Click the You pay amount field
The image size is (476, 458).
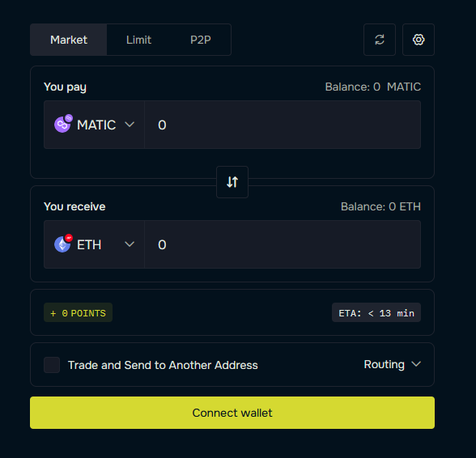283,125
